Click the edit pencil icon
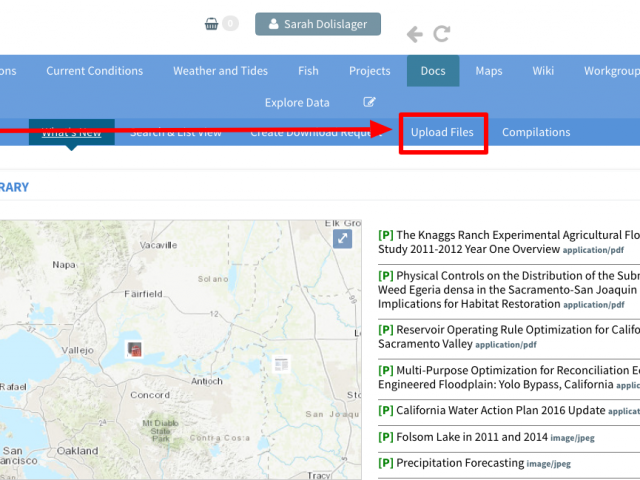This screenshot has height=480, width=640. pos(369,102)
